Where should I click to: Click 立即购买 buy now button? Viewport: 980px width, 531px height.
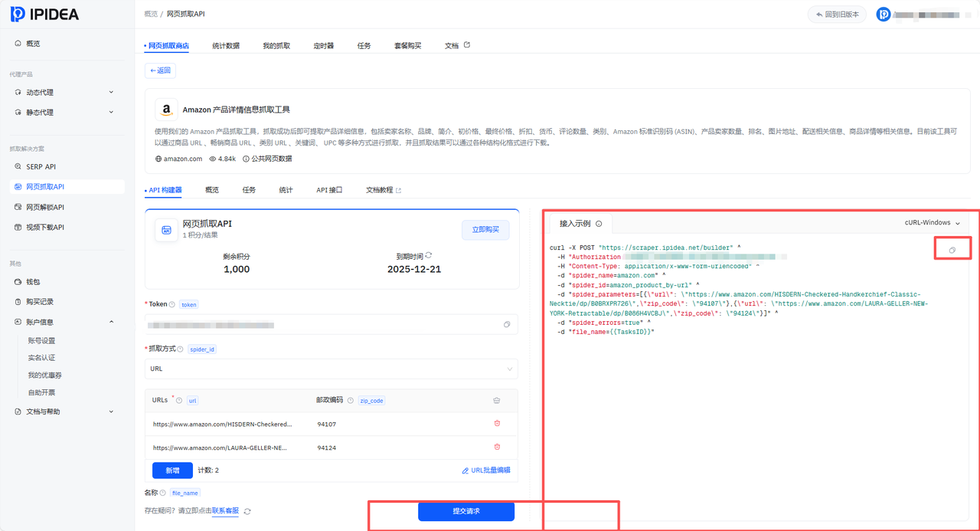tap(485, 230)
